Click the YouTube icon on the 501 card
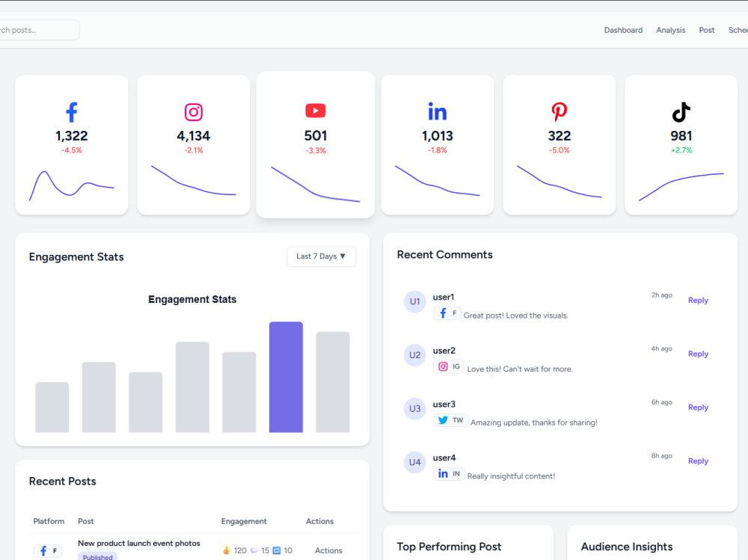The height and width of the screenshot is (560, 748). [x=316, y=111]
